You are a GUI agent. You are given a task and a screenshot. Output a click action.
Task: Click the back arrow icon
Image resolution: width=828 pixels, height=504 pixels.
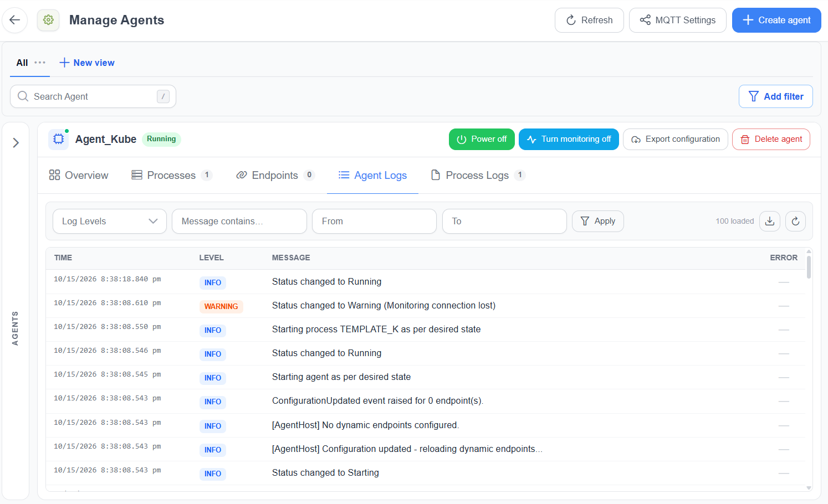pos(15,20)
